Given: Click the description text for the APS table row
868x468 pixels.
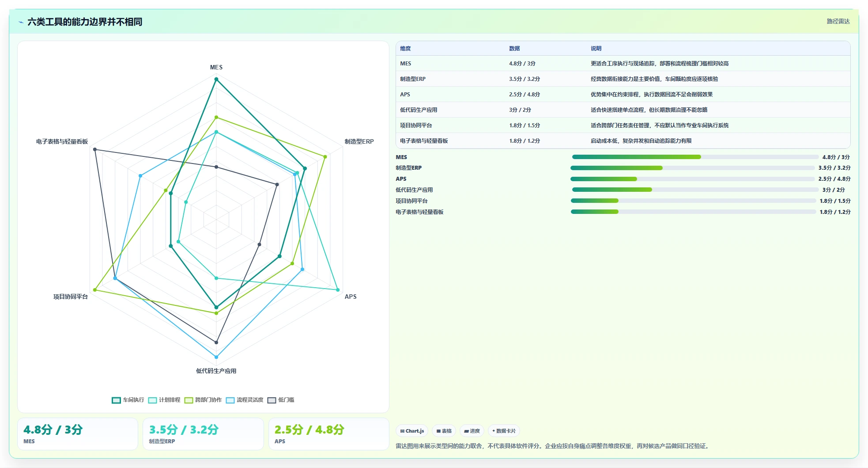Looking at the screenshot, I should [x=652, y=95].
